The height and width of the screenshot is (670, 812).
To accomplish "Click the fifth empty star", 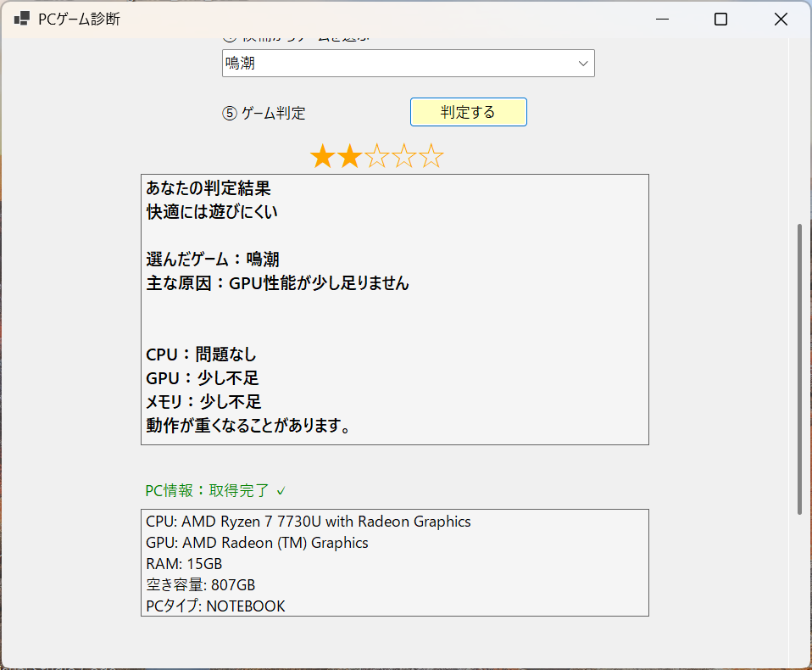I will [431, 156].
